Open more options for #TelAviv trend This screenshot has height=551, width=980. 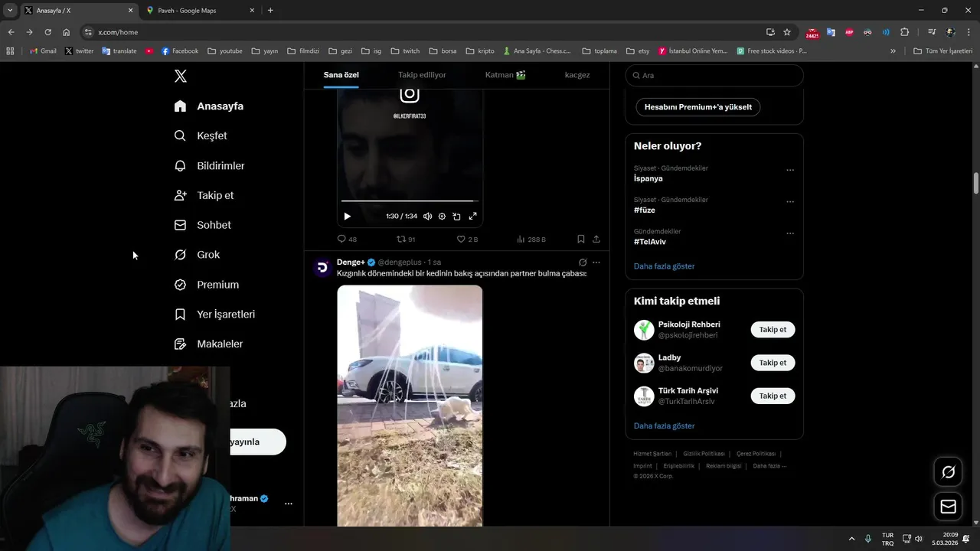pos(790,233)
